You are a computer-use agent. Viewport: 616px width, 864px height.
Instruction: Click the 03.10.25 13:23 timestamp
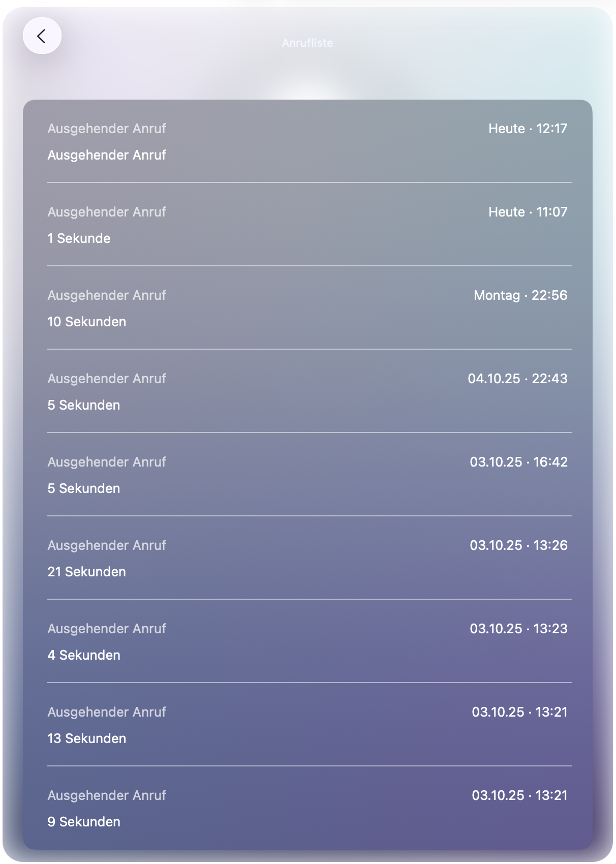pyautogui.click(x=518, y=629)
